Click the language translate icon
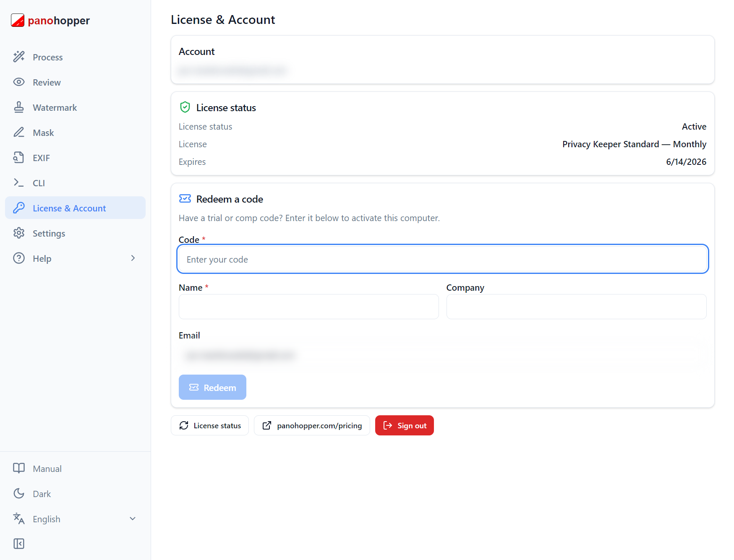The width and height of the screenshot is (734, 560). [x=19, y=518]
